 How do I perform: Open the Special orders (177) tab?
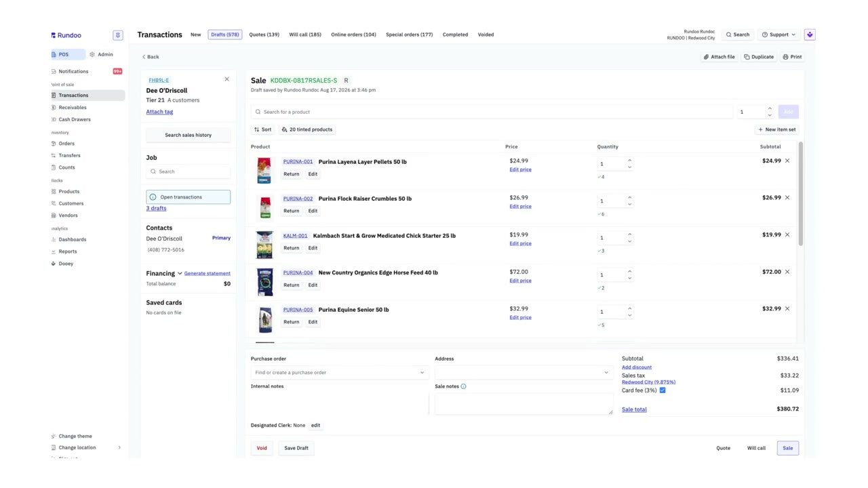pos(409,35)
